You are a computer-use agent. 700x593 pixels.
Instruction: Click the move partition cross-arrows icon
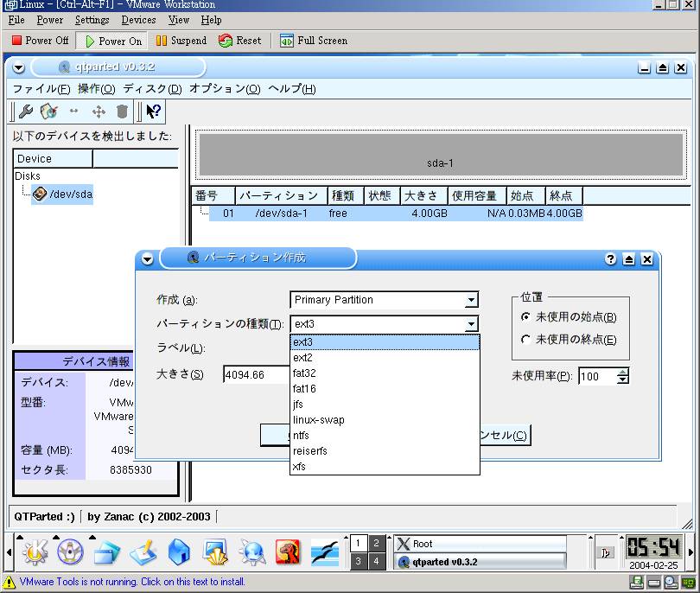coord(99,112)
